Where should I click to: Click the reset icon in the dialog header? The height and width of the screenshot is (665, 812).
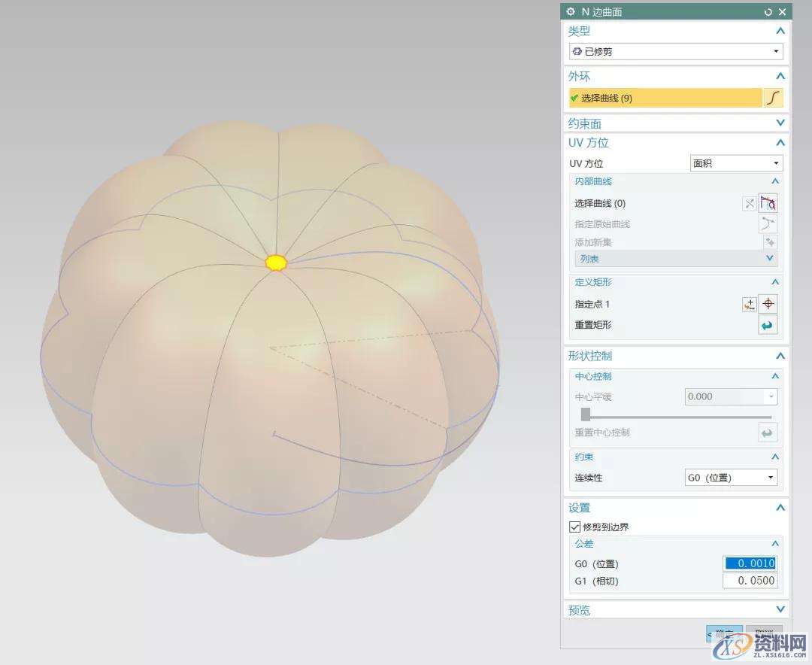(770, 11)
